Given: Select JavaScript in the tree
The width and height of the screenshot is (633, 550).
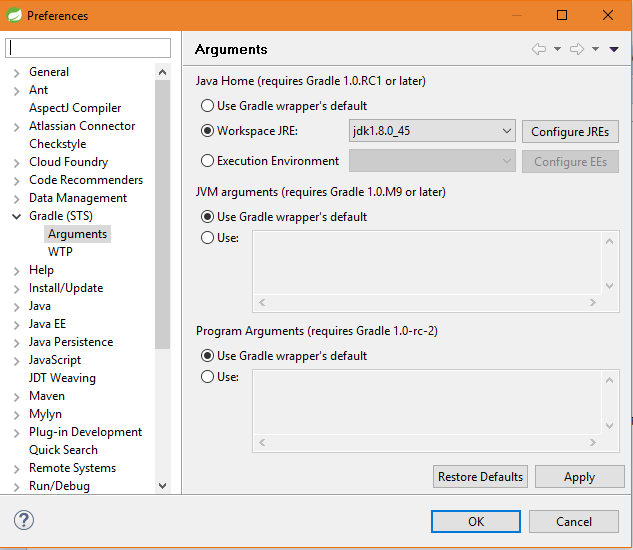Looking at the screenshot, I should pyautogui.click(x=55, y=360).
